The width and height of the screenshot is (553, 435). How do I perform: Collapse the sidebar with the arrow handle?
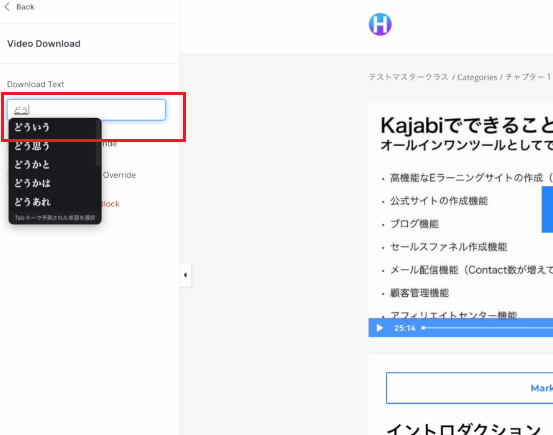186,275
